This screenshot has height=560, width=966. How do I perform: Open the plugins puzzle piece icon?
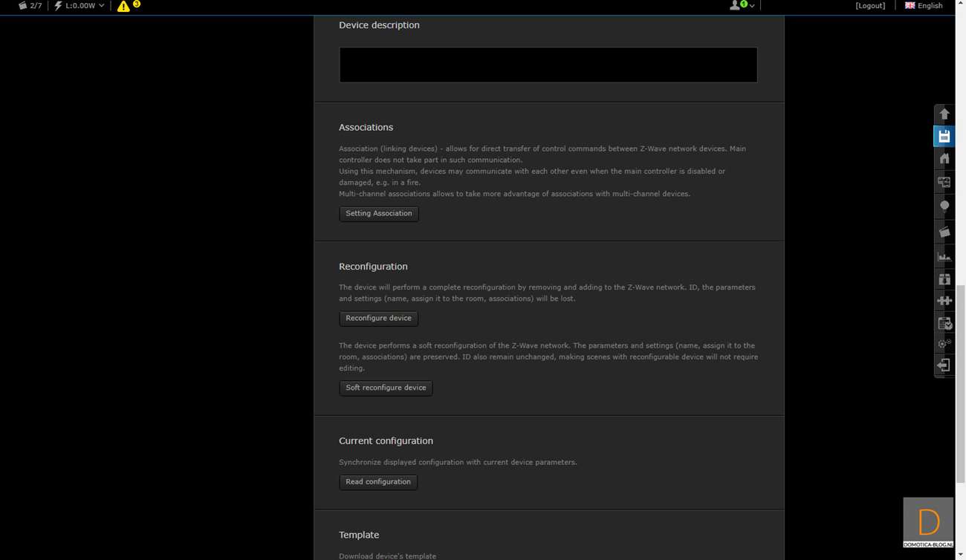point(944,301)
